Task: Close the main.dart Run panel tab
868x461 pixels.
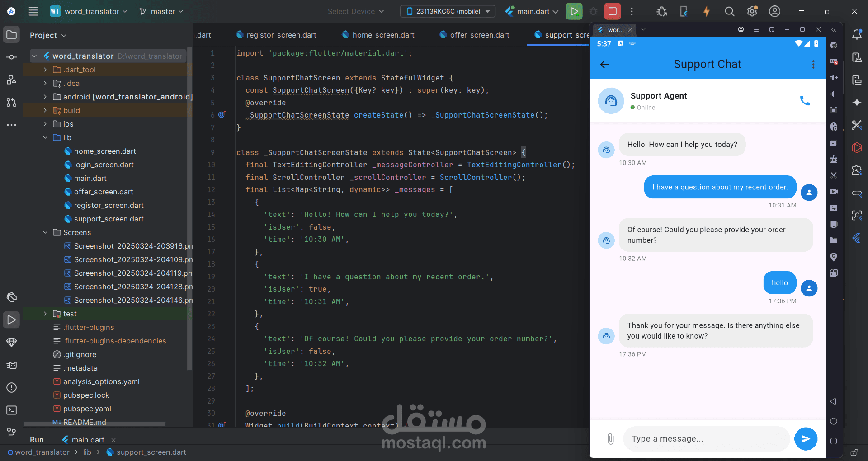Action: [x=113, y=440]
